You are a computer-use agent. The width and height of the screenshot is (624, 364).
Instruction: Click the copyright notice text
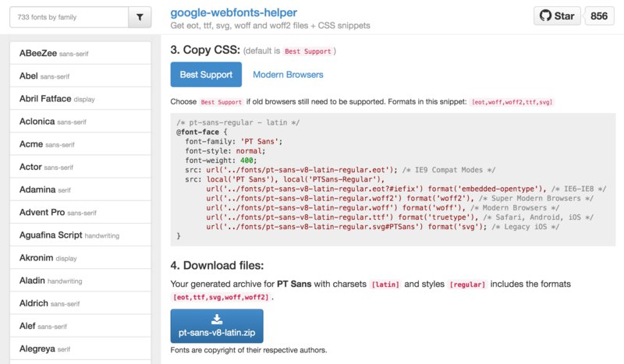249,350
